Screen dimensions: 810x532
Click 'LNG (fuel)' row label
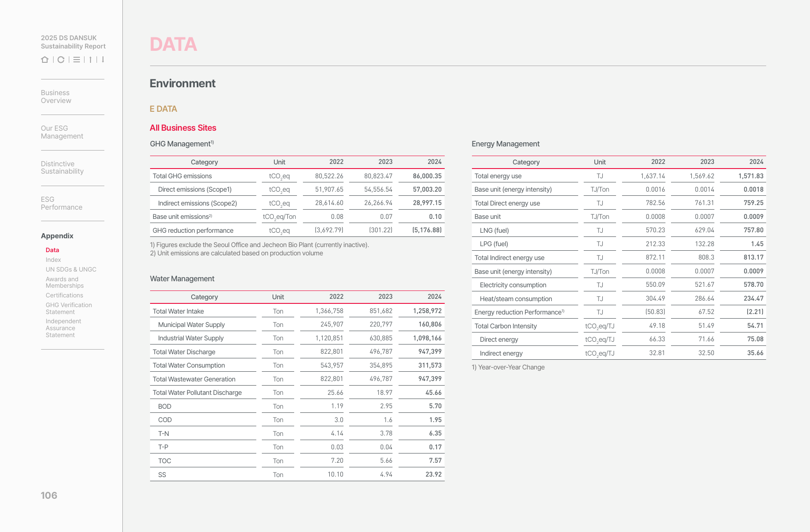point(494,230)
